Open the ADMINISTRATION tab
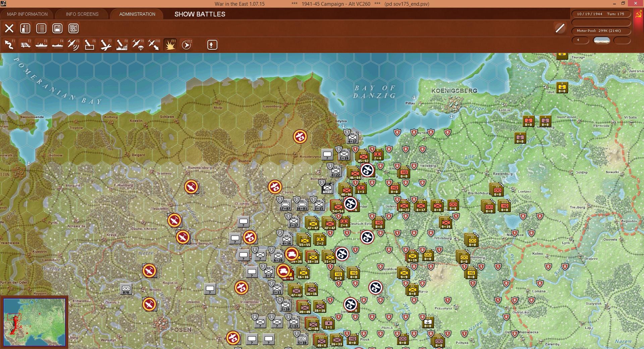The height and width of the screenshot is (349, 644). point(137,14)
